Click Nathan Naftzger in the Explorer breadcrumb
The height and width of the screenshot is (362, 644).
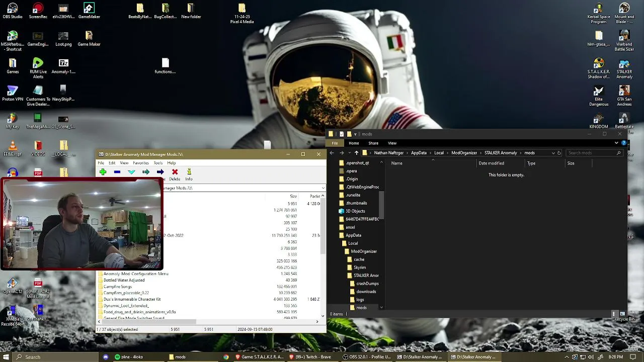click(388, 153)
